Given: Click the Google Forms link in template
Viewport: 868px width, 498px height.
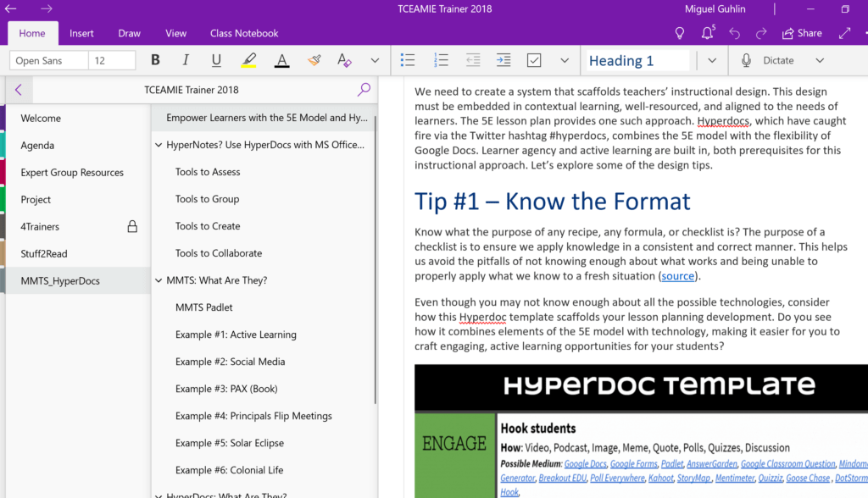Looking at the screenshot, I should pos(634,463).
